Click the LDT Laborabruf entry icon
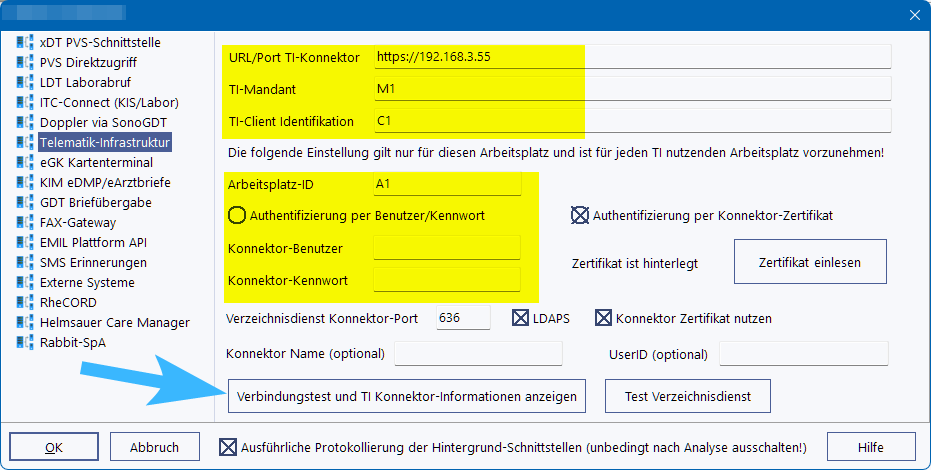 coord(25,83)
